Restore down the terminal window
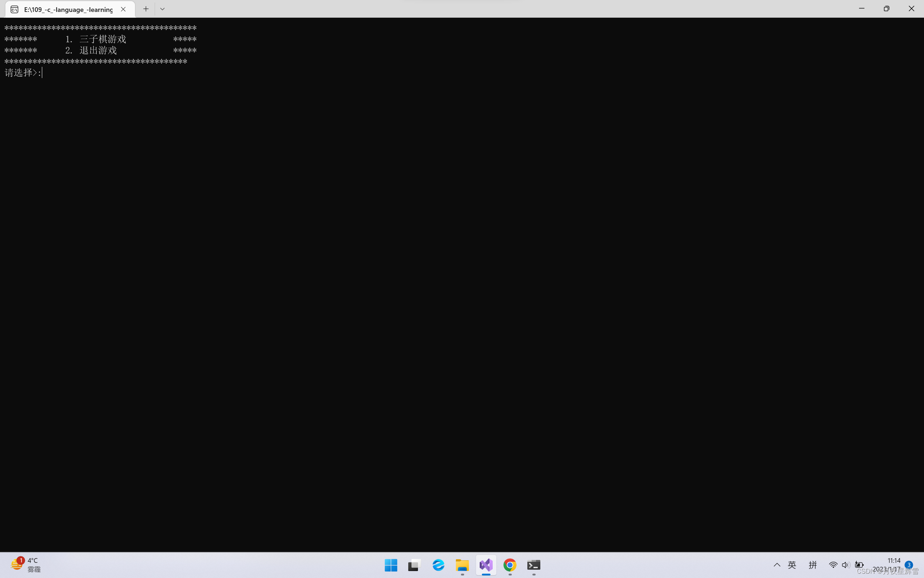 [x=886, y=8]
